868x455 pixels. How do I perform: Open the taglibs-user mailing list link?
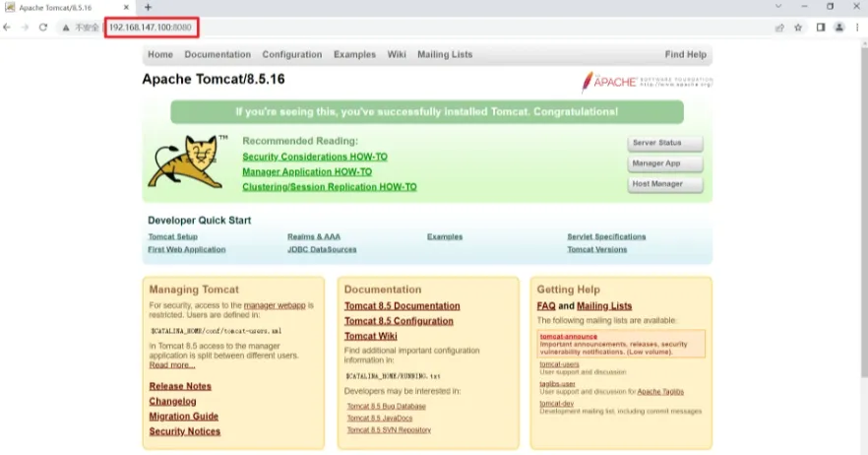[557, 384]
